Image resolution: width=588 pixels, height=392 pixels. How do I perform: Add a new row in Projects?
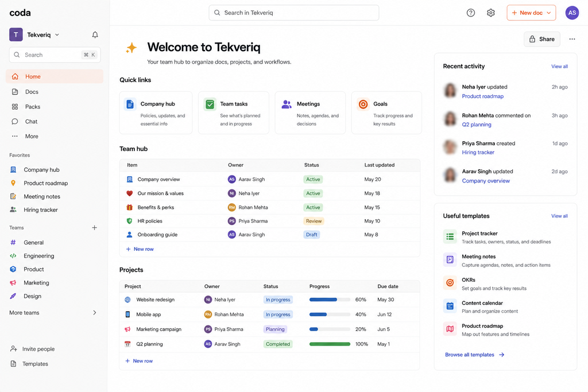[x=139, y=361]
